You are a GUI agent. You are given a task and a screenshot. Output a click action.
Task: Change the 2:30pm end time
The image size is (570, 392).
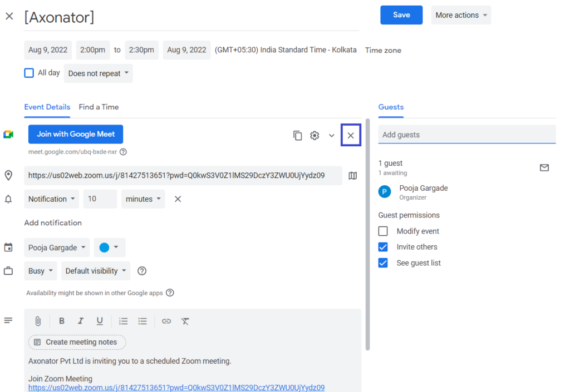pos(141,50)
